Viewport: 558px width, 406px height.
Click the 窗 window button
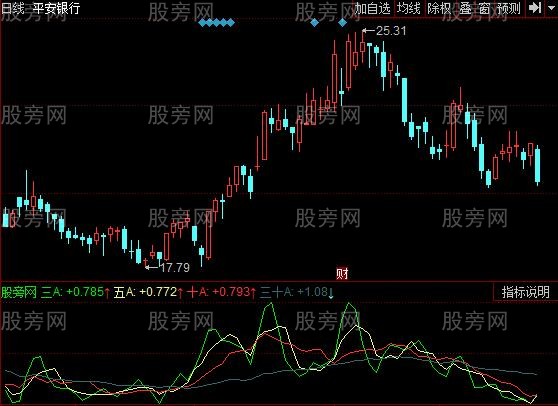point(484,8)
